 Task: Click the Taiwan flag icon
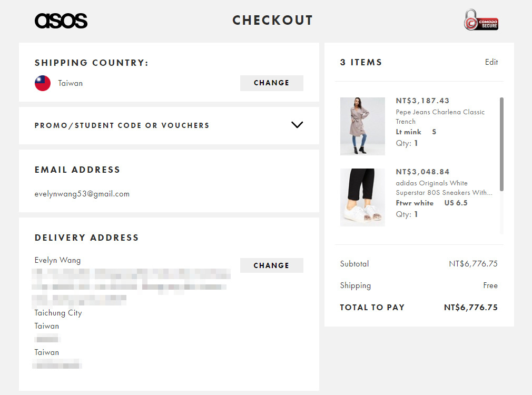(x=43, y=83)
